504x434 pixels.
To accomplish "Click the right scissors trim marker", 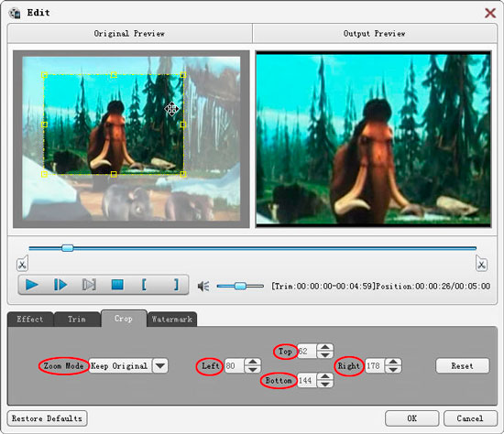I will pos(481,264).
